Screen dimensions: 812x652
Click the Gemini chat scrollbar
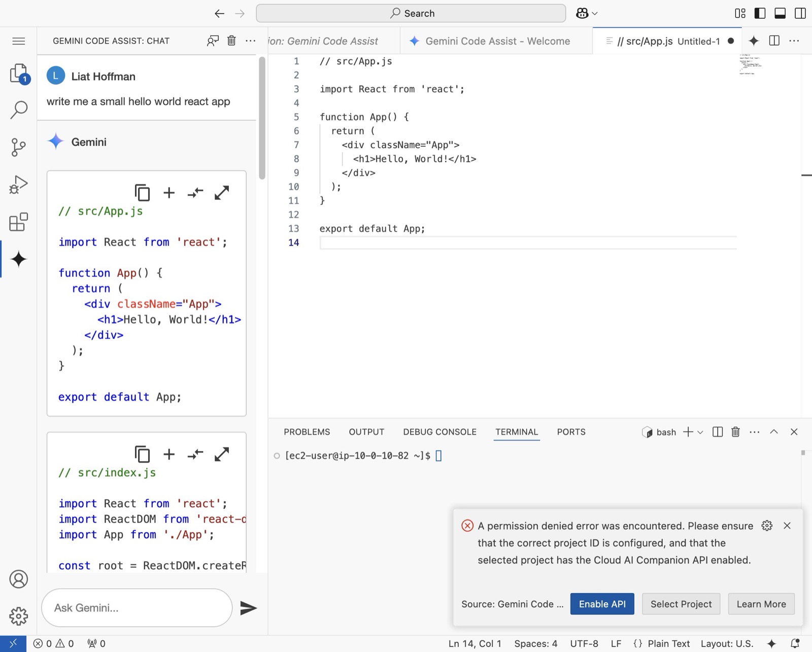click(x=262, y=118)
